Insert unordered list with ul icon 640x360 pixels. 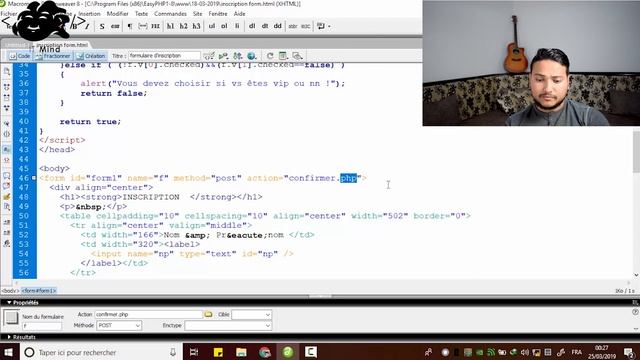point(211,26)
